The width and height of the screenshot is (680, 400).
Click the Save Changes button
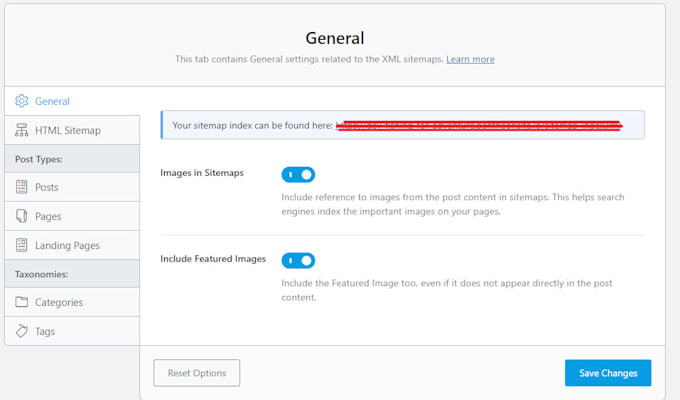click(608, 373)
